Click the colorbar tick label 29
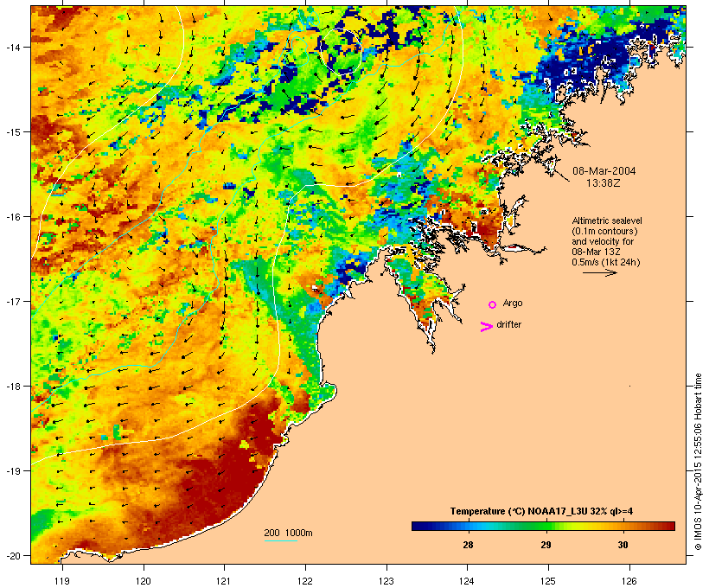The image size is (709, 588). coord(546,545)
